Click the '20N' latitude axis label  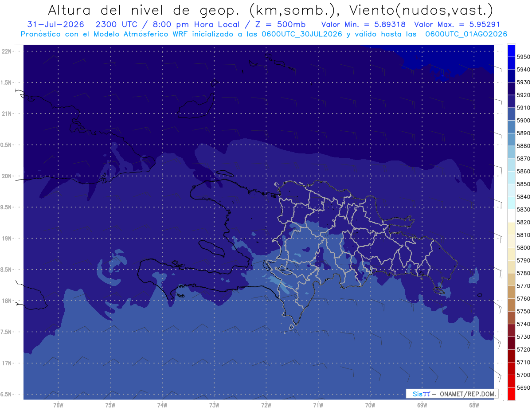[7, 176]
